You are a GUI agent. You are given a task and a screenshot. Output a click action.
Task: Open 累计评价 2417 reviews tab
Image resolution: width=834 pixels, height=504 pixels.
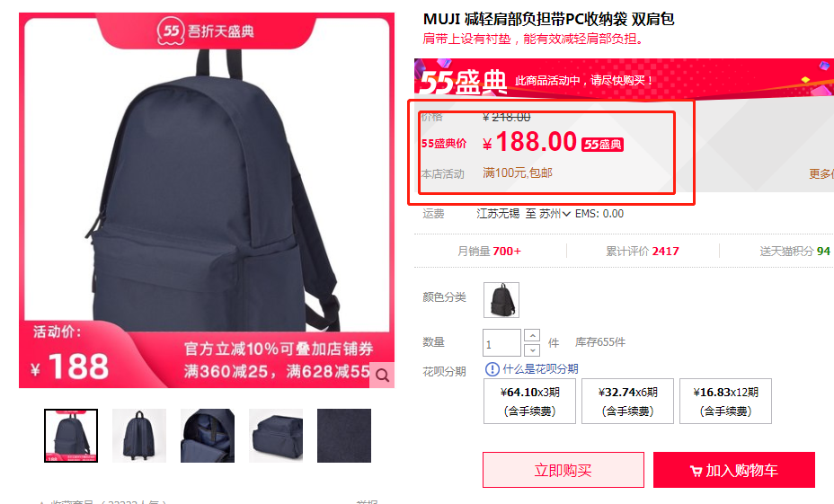click(x=642, y=251)
